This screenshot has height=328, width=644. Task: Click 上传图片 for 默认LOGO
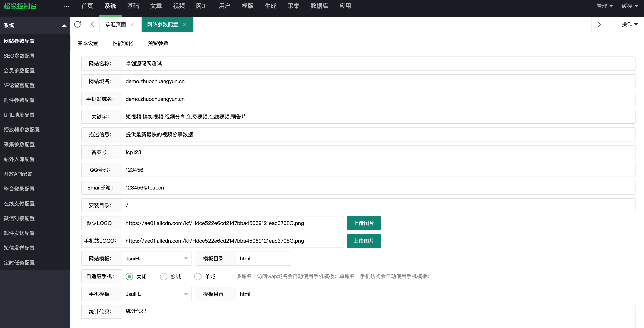coord(364,223)
